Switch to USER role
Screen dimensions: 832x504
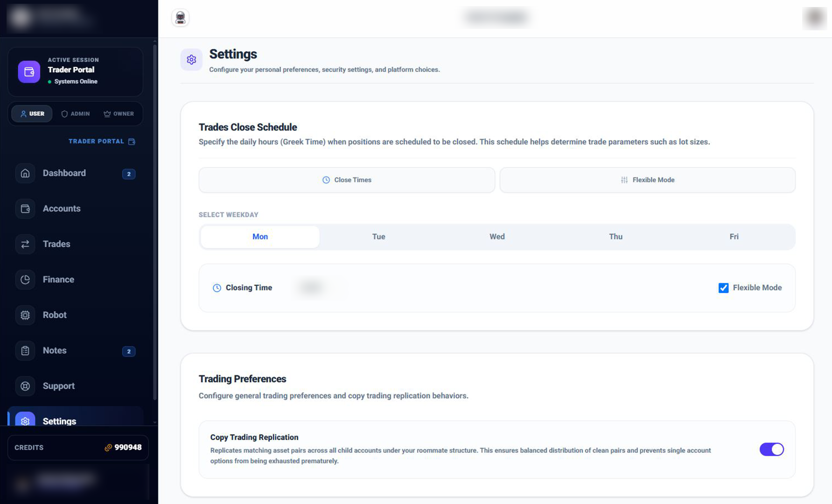click(32, 114)
